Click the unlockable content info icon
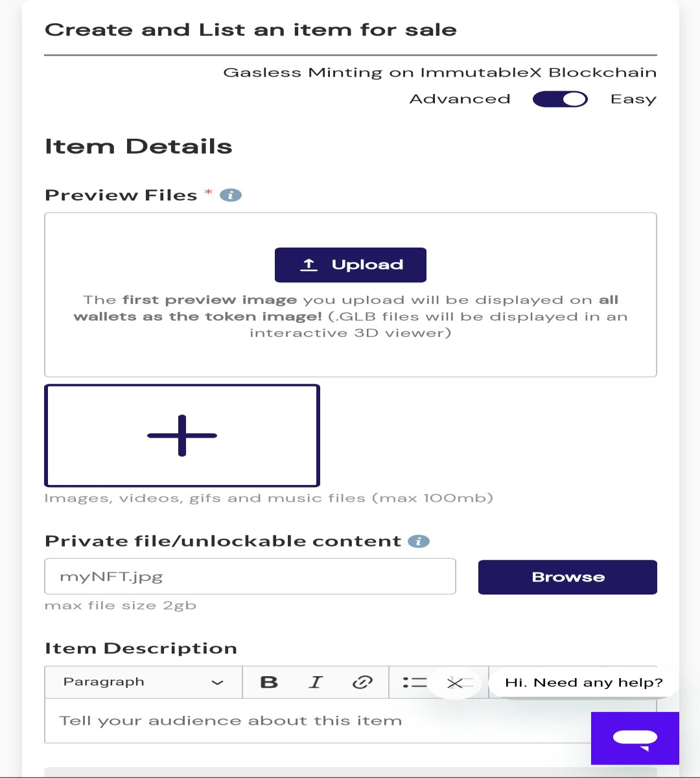Screen dimensions: 700x778 click(419, 541)
